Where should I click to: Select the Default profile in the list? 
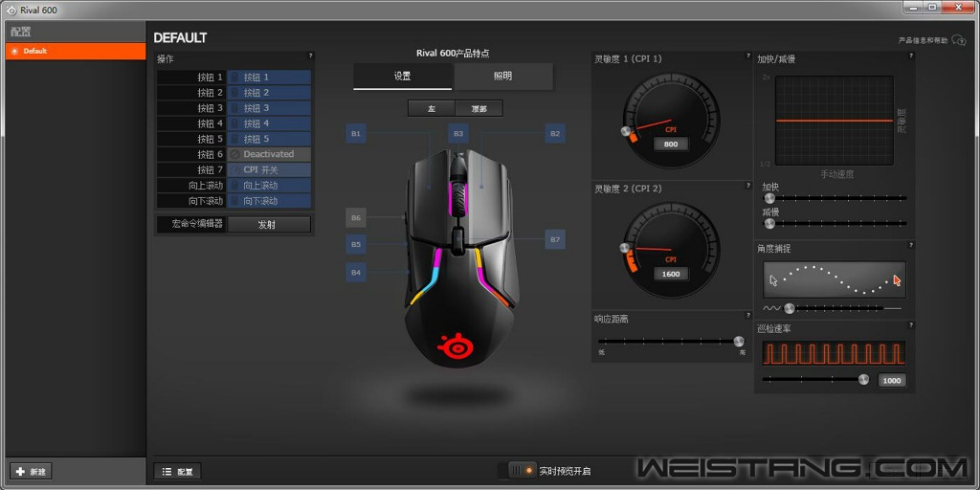point(76,52)
